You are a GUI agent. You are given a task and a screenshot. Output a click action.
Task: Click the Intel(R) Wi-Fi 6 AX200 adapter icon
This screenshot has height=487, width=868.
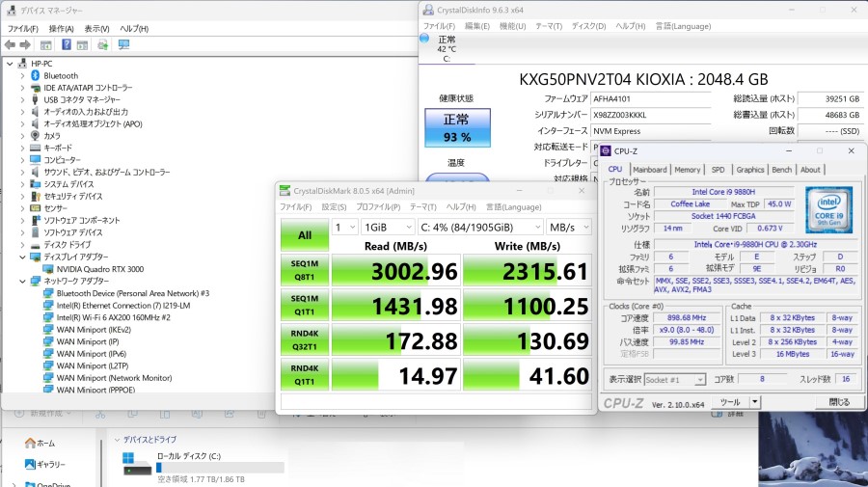48,317
